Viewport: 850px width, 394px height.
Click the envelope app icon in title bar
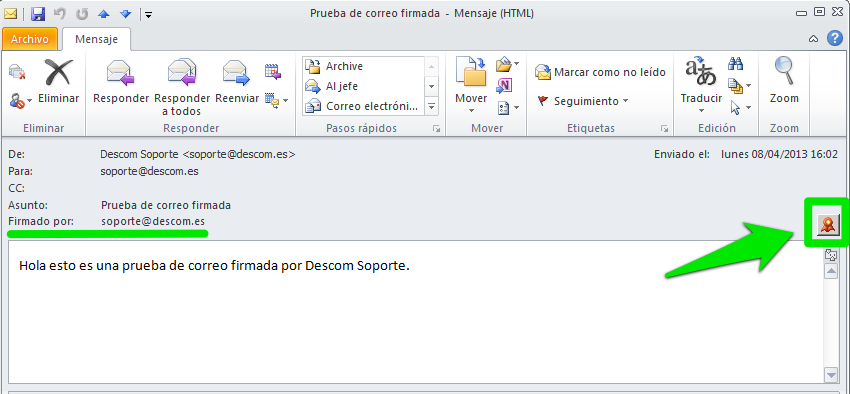click(10, 14)
